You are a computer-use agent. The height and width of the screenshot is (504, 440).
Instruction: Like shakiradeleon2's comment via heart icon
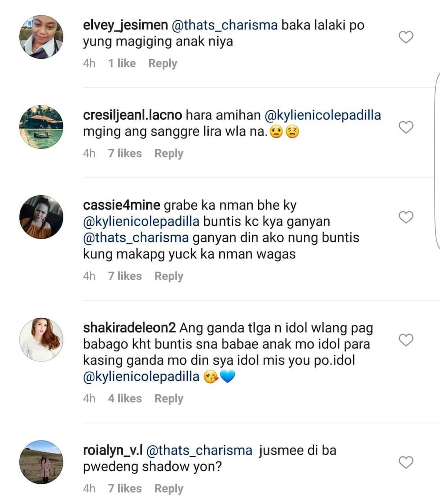(x=406, y=340)
